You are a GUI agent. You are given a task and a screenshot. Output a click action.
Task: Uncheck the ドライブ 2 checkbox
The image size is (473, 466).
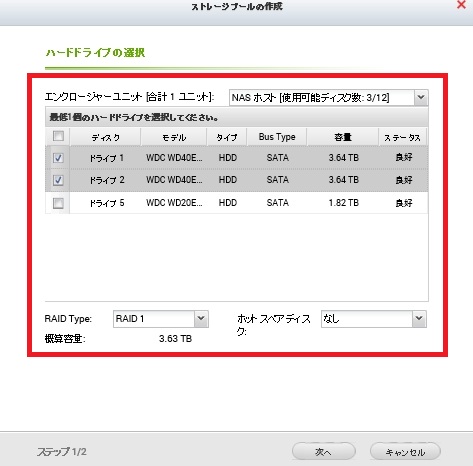(x=58, y=180)
